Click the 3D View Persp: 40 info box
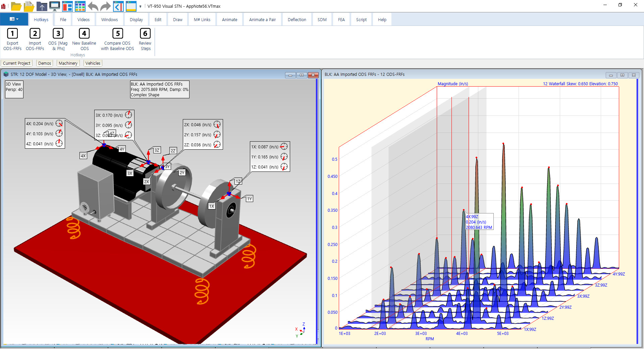This screenshot has height=349, width=644. (x=14, y=89)
